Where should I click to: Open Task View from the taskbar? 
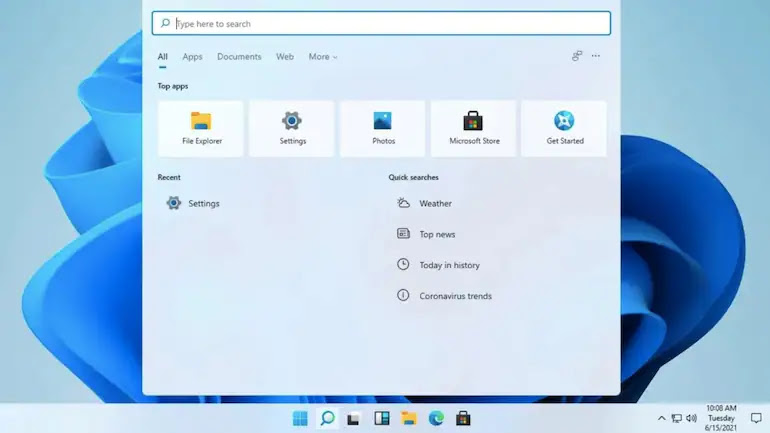[x=354, y=419]
